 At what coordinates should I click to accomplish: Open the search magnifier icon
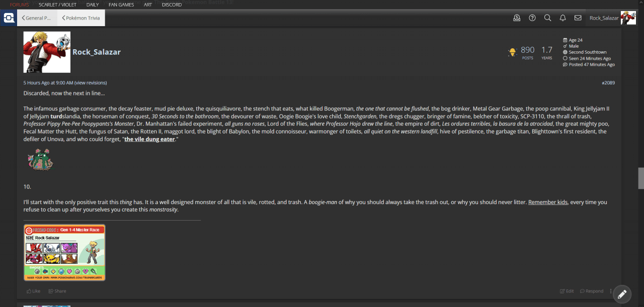547,18
